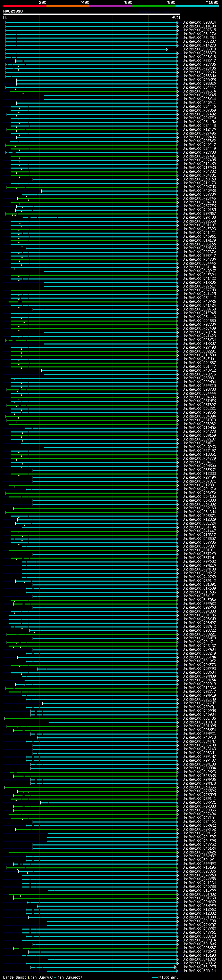The height and width of the screenshot is (980, 222).
Task: Click the cyan ~100% identity legend segment
Action: point(197,6)
